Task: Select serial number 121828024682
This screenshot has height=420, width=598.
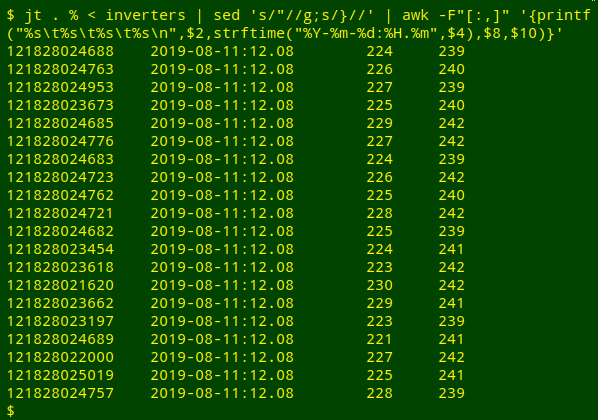Action: coord(60,231)
